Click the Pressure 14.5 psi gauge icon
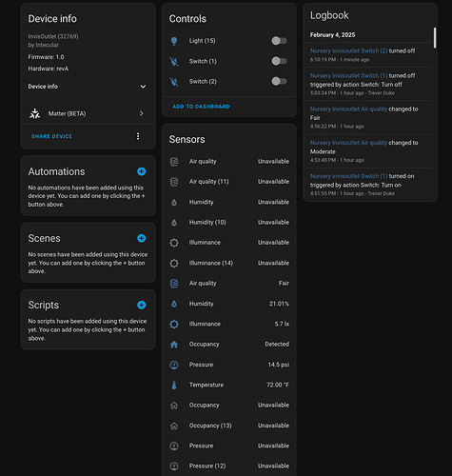Image resolution: width=452 pixels, height=476 pixels. (174, 365)
